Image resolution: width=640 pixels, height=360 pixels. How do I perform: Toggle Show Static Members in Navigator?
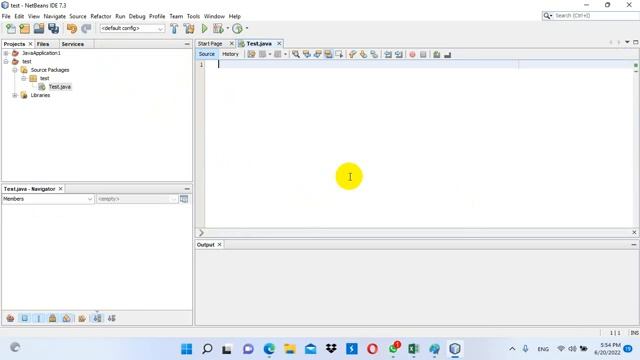coord(39,318)
